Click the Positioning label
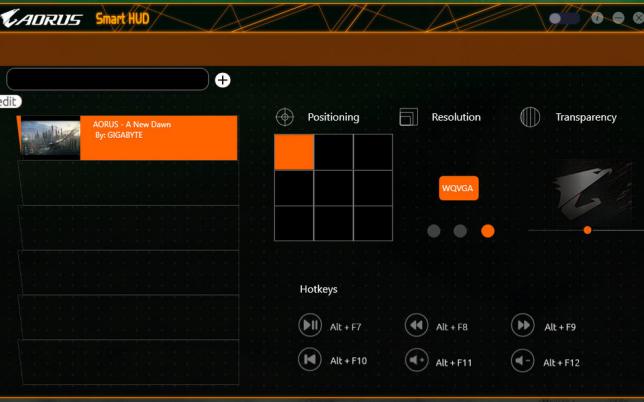 pos(333,117)
